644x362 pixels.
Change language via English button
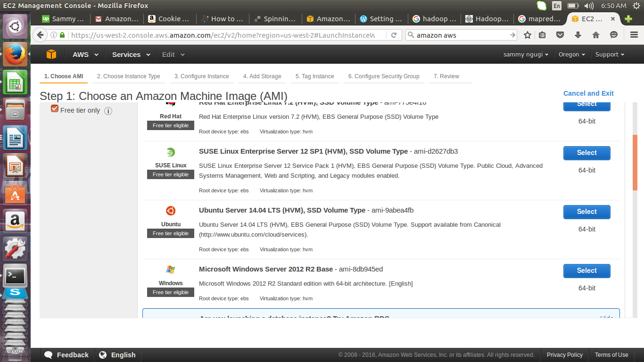[117, 355]
